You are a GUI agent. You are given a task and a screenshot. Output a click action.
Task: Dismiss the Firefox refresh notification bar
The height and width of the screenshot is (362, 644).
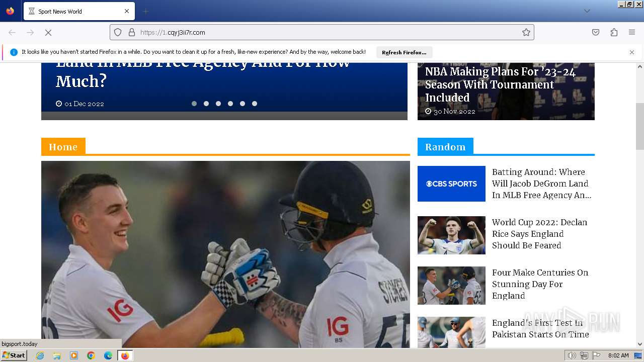tap(632, 52)
